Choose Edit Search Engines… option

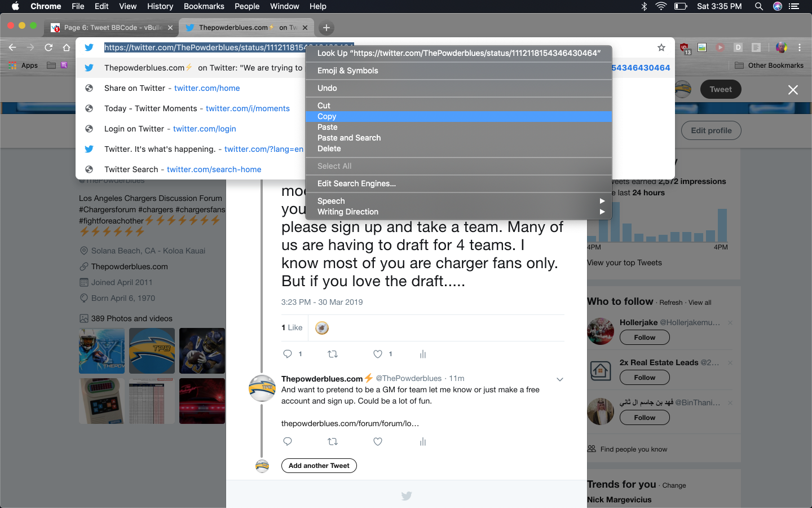click(458, 183)
